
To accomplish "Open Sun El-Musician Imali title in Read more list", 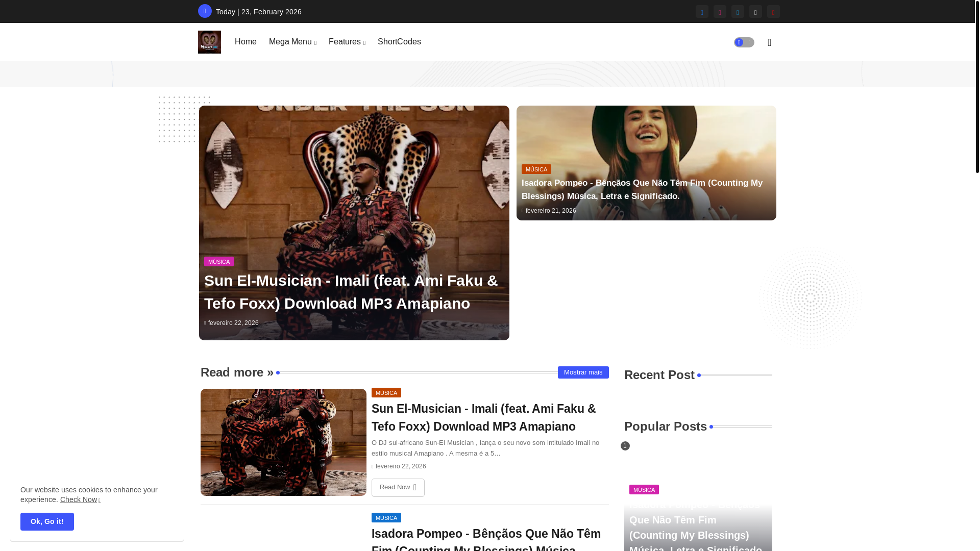I will [x=484, y=417].
